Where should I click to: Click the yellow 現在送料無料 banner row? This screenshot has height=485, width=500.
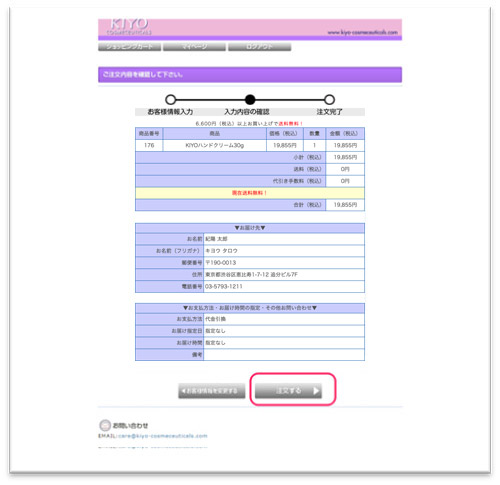[250, 193]
